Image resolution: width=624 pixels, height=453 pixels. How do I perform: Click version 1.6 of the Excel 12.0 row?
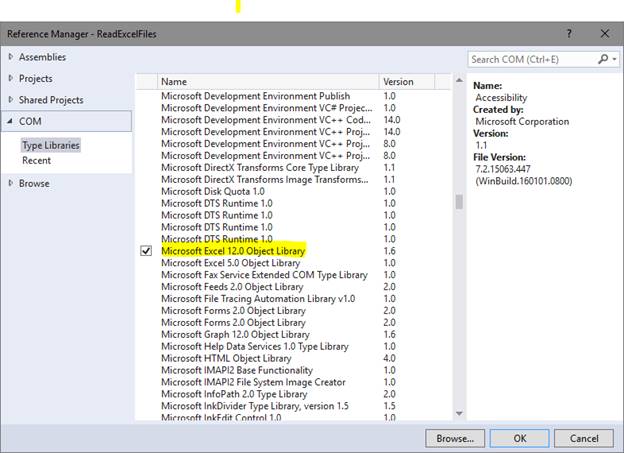(x=389, y=251)
